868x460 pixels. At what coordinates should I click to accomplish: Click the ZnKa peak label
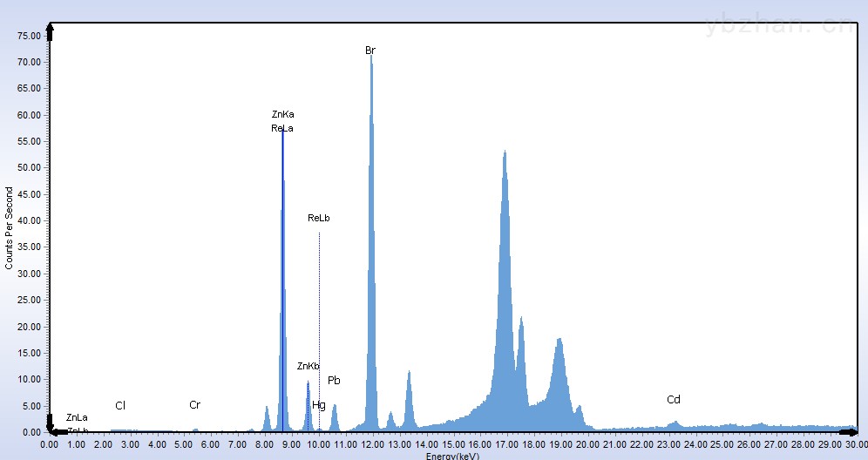(282, 114)
